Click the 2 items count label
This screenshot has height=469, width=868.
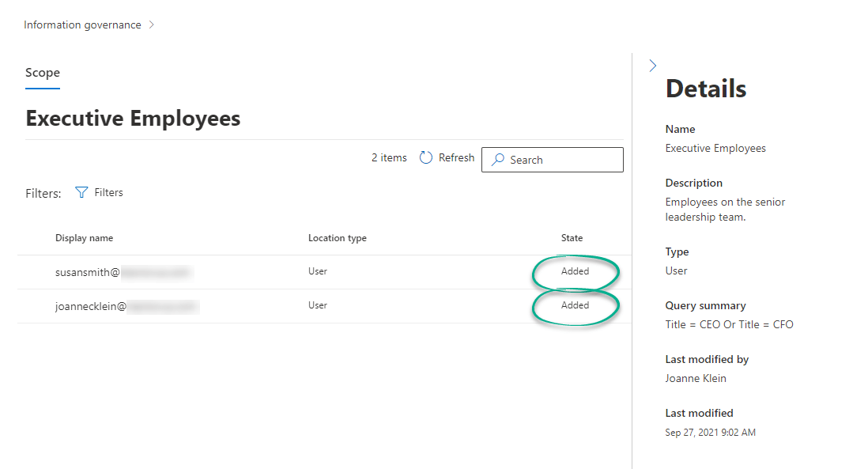pos(388,157)
